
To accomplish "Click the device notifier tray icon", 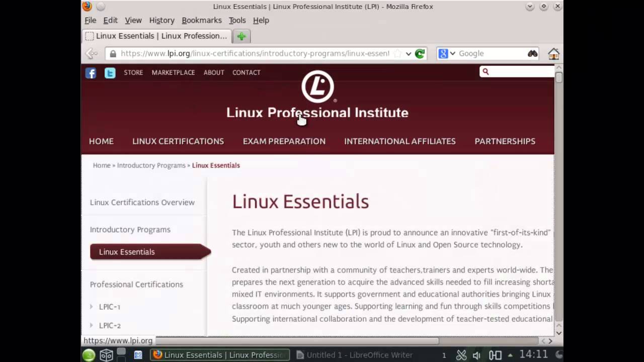I will tap(495, 355).
